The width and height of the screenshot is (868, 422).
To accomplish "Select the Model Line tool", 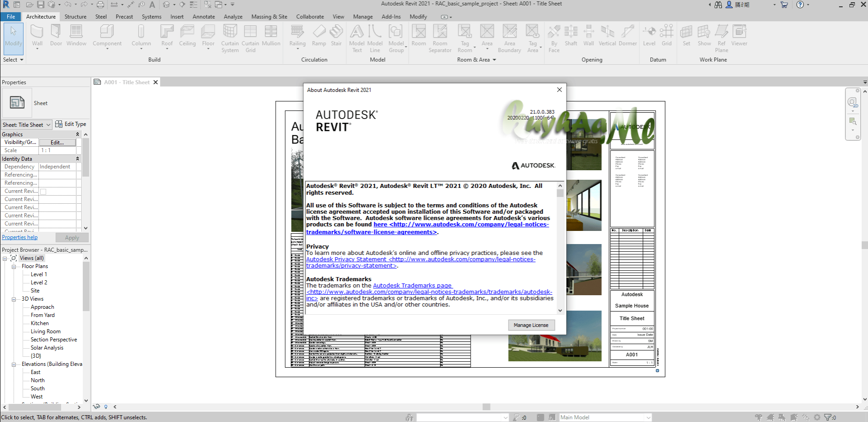I will (375, 38).
